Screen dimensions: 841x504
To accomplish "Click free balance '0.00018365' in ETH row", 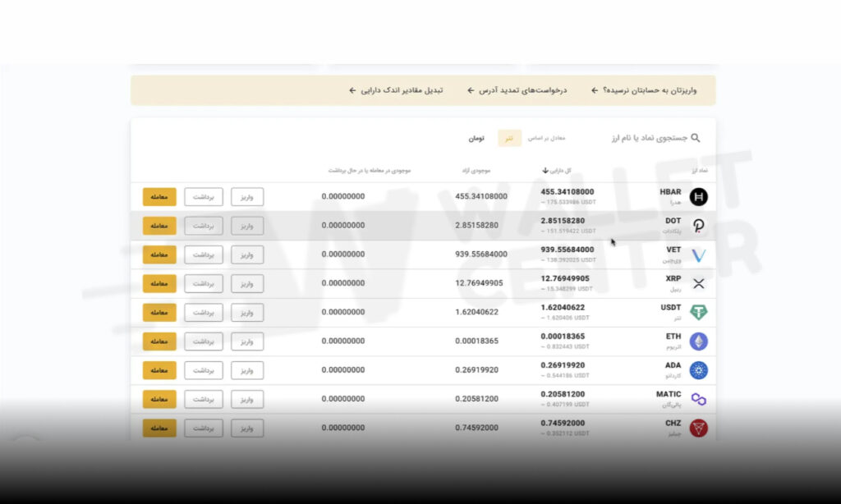I will pos(476,341).
